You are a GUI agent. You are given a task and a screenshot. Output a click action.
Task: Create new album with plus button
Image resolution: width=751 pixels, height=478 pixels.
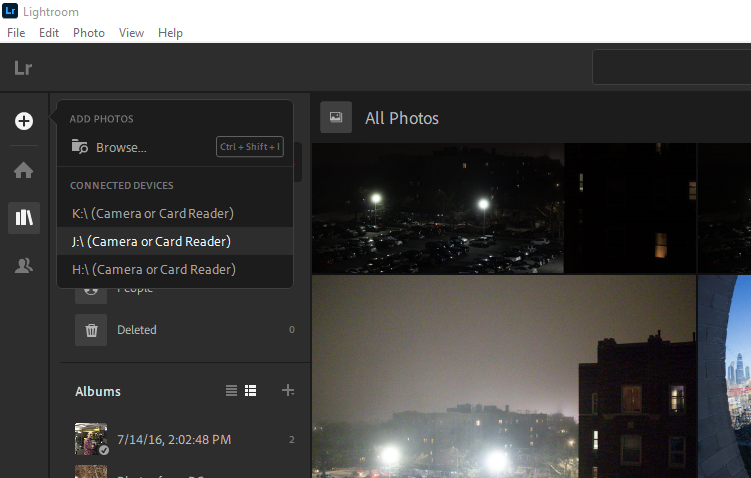click(x=288, y=390)
